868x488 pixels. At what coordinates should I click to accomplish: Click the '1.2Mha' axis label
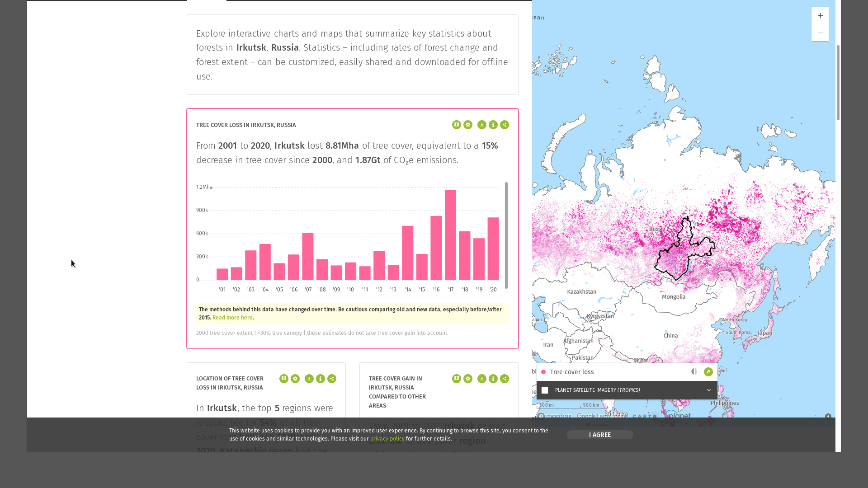coord(204,187)
